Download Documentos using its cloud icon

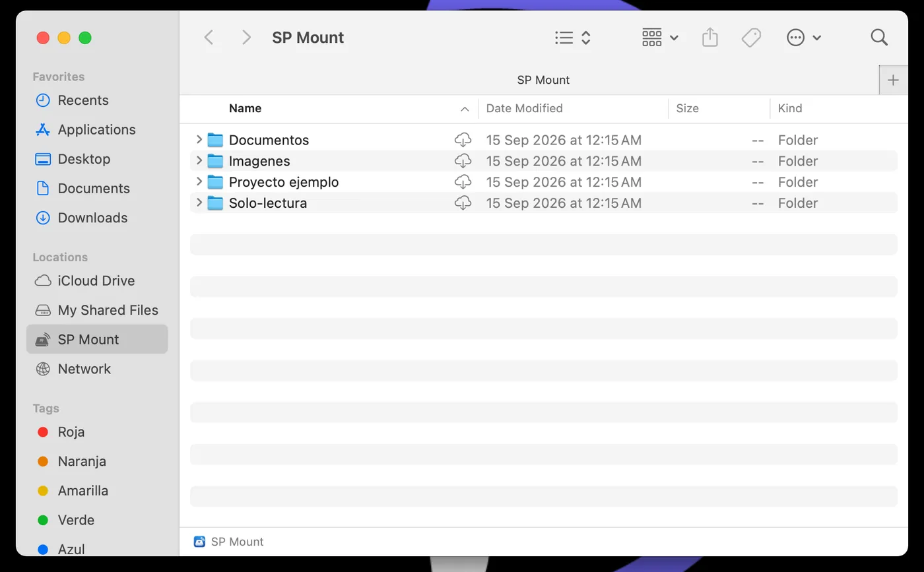(463, 140)
